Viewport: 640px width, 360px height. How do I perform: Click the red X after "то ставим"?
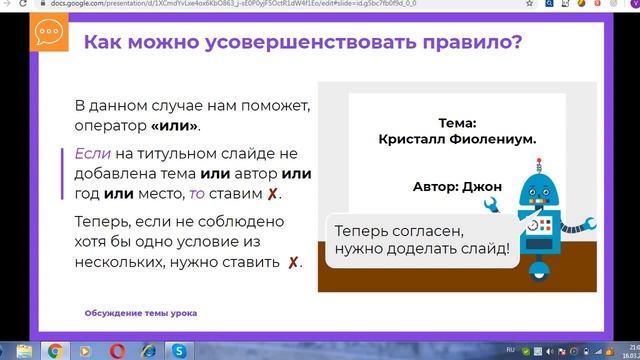[272, 194]
